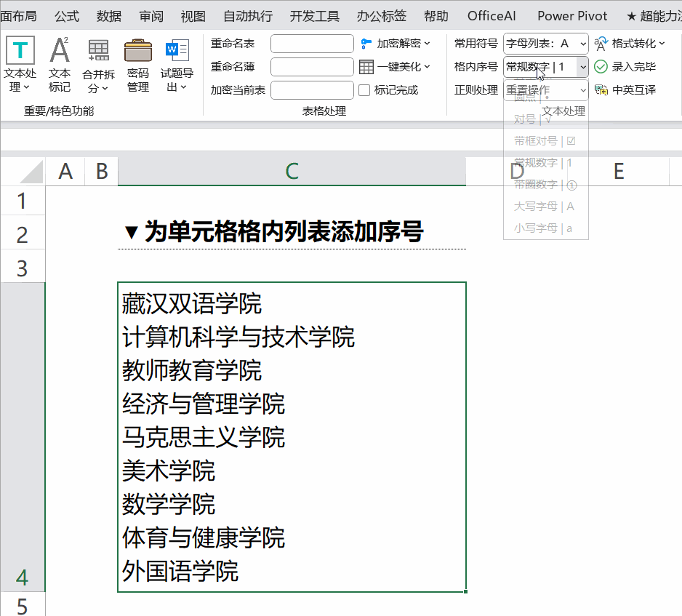Open the 文本处理 text processing tool

pyautogui.click(x=20, y=64)
